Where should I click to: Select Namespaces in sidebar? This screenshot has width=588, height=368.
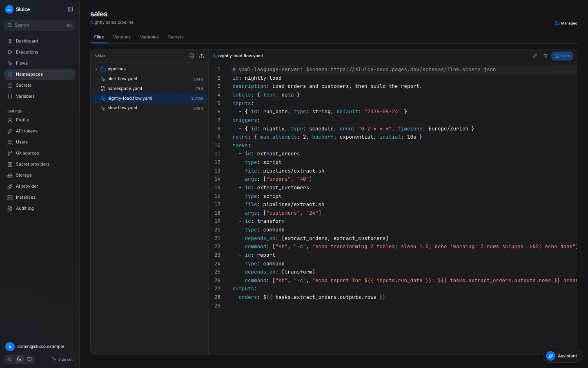pos(40,74)
